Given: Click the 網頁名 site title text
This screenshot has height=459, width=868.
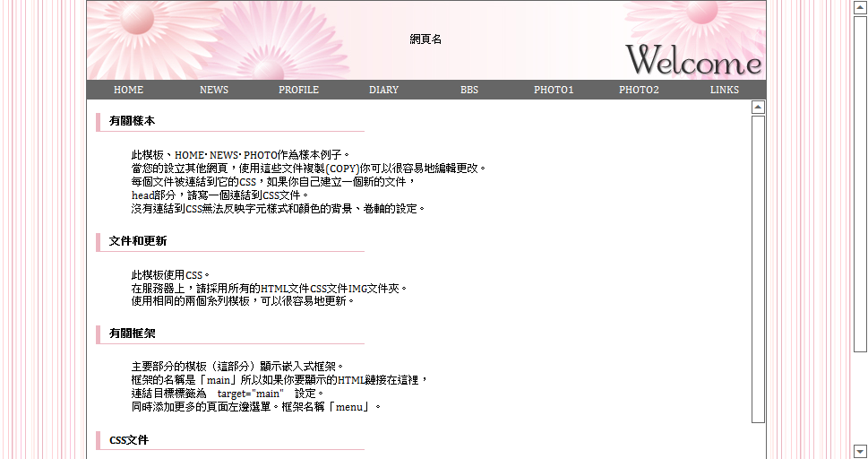Looking at the screenshot, I should click(x=425, y=39).
